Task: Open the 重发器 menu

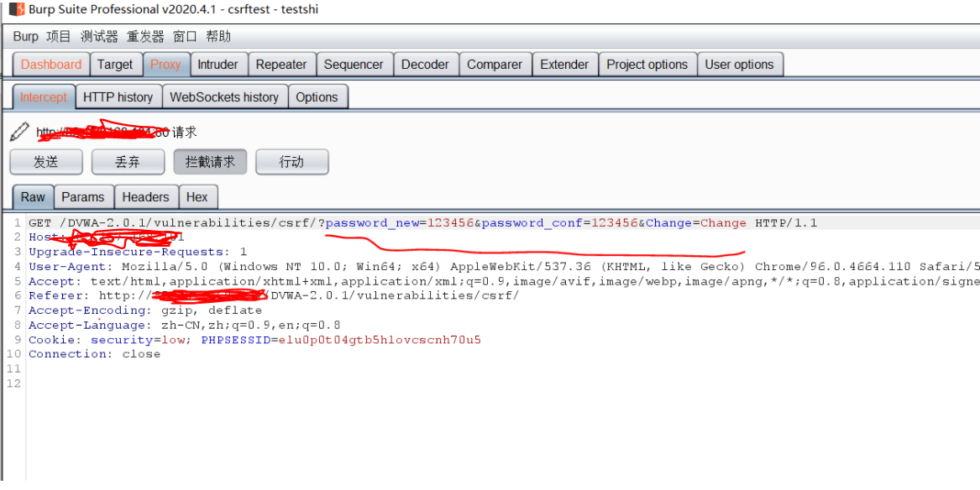Action: point(145,37)
